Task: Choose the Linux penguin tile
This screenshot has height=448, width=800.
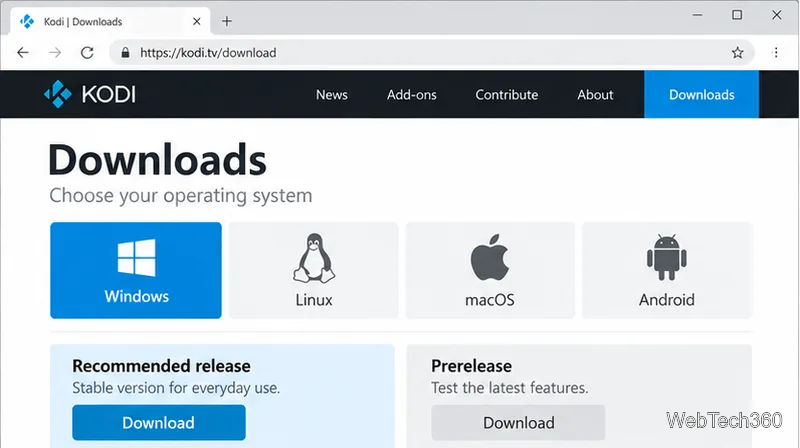Action: click(x=313, y=270)
